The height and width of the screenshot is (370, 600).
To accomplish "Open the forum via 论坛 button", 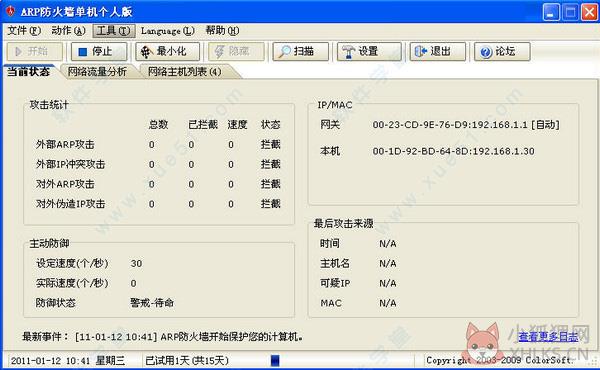I will coord(502,51).
